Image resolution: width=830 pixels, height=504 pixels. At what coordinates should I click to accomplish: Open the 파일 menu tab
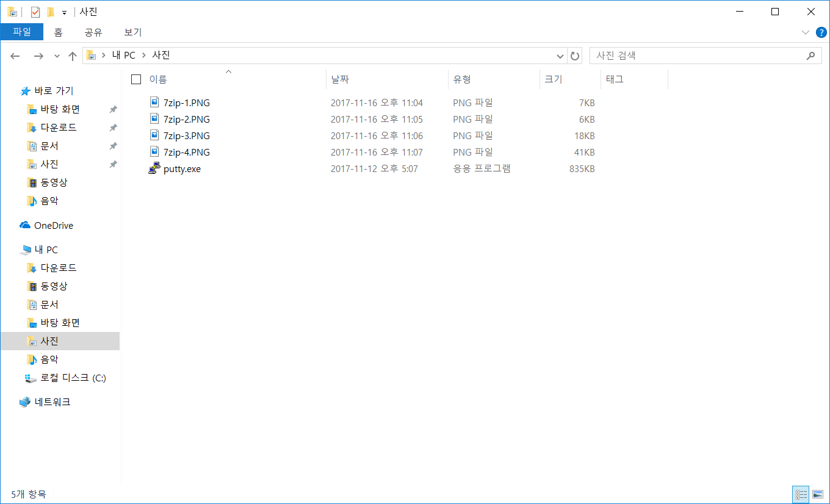tap(22, 32)
